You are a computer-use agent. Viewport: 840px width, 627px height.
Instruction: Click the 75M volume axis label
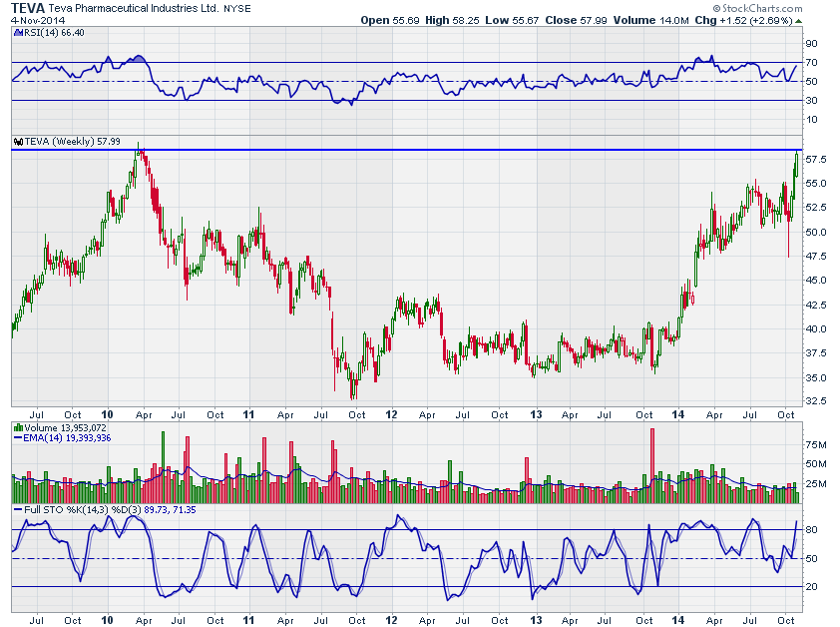(x=816, y=445)
